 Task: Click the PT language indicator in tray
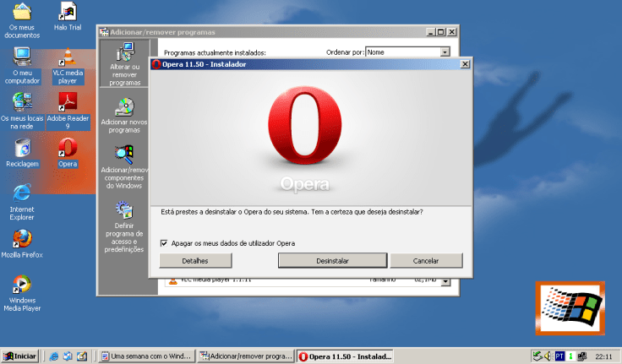click(x=559, y=356)
